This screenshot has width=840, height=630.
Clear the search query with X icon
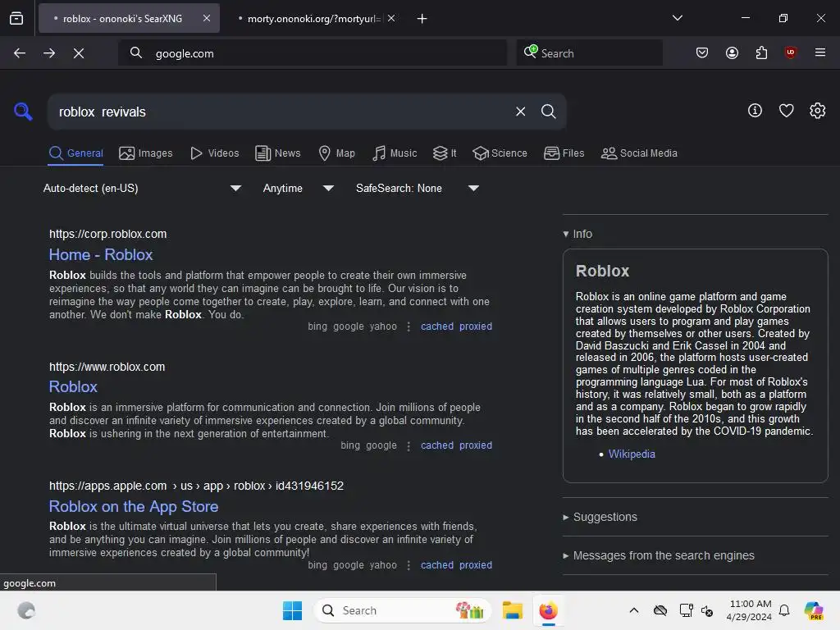(520, 112)
